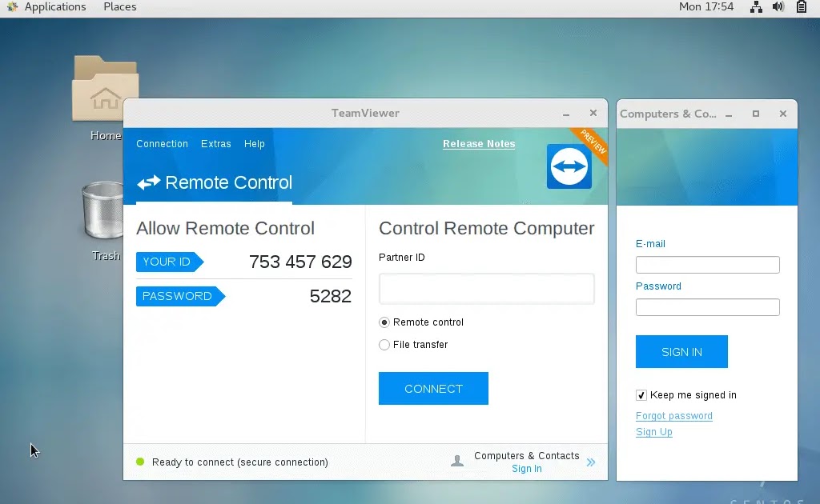Screen dimensions: 820x504
Task: Click the Computers & Contacts status bar label
Action: click(x=527, y=455)
